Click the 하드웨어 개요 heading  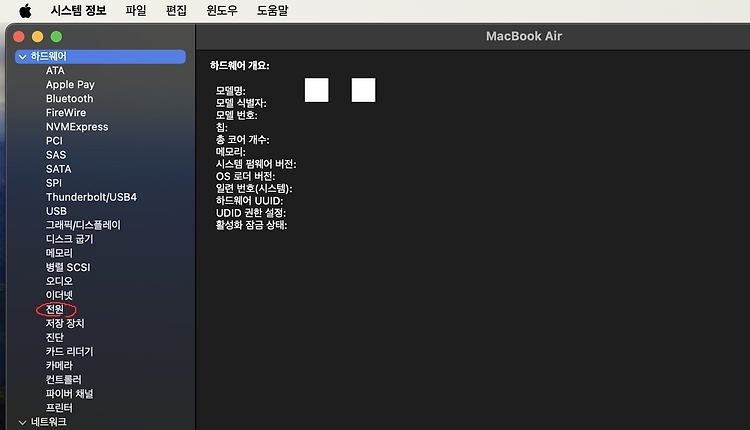(x=240, y=66)
